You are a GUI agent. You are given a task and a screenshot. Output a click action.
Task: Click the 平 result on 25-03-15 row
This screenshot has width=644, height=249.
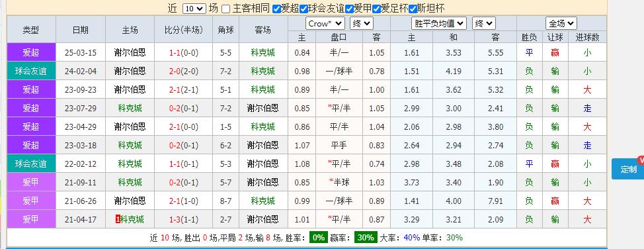pyautogui.click(x=529, y=52)
